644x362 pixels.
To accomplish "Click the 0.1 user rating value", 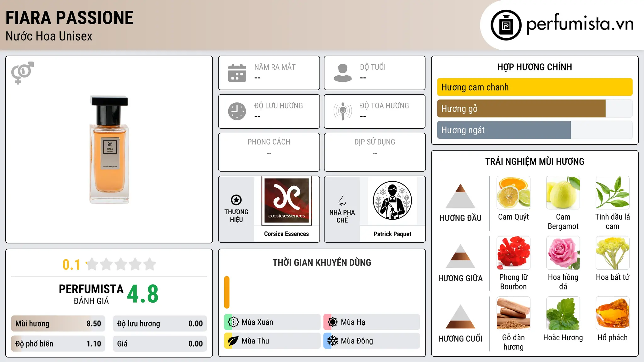I will [x=71, y=265].
